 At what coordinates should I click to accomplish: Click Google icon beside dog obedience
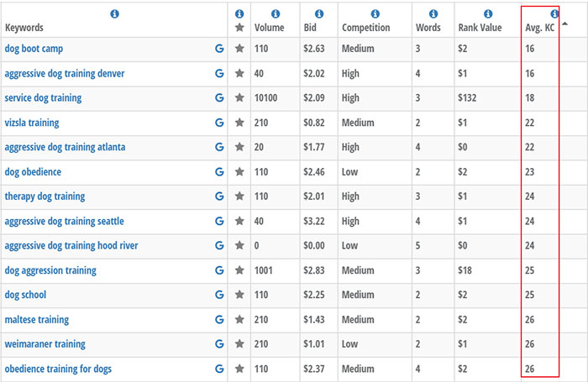pos(219,172)
